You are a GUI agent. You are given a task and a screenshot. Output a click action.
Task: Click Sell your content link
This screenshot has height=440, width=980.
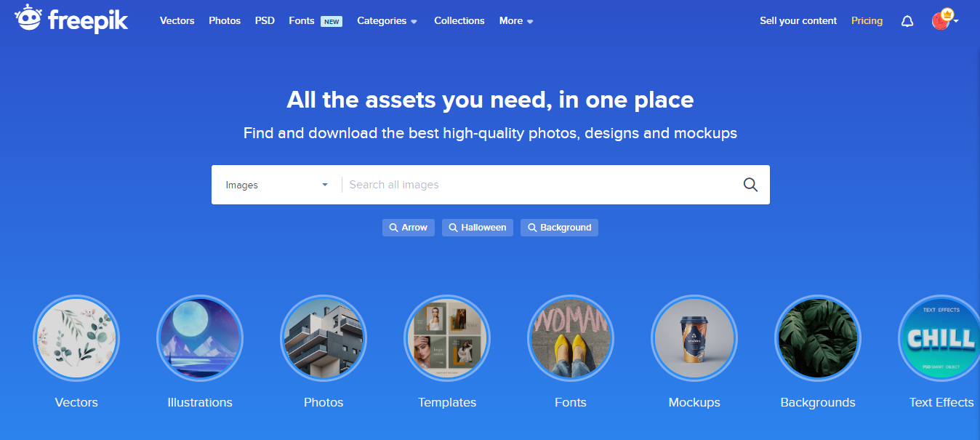click(798, 21)
